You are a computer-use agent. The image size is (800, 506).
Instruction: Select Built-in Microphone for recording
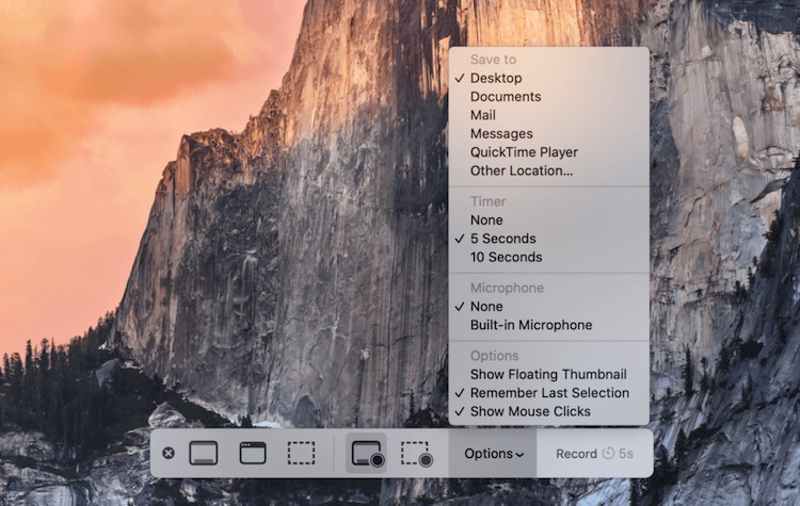(x=531, y=325)
